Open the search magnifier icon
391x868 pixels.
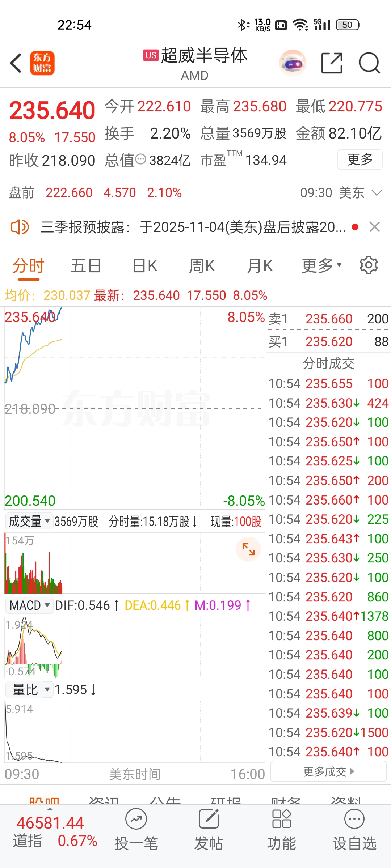[x=369, y=63]
